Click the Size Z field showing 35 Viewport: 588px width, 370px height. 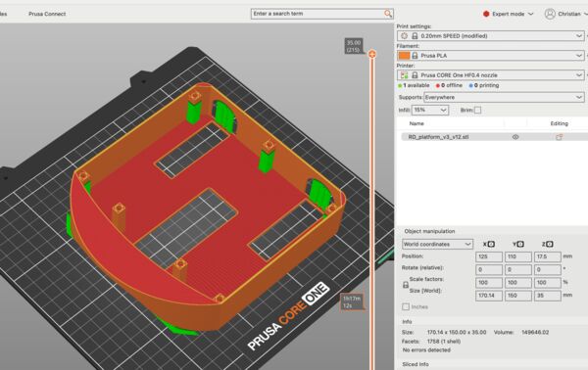click(x=548, y=296)
